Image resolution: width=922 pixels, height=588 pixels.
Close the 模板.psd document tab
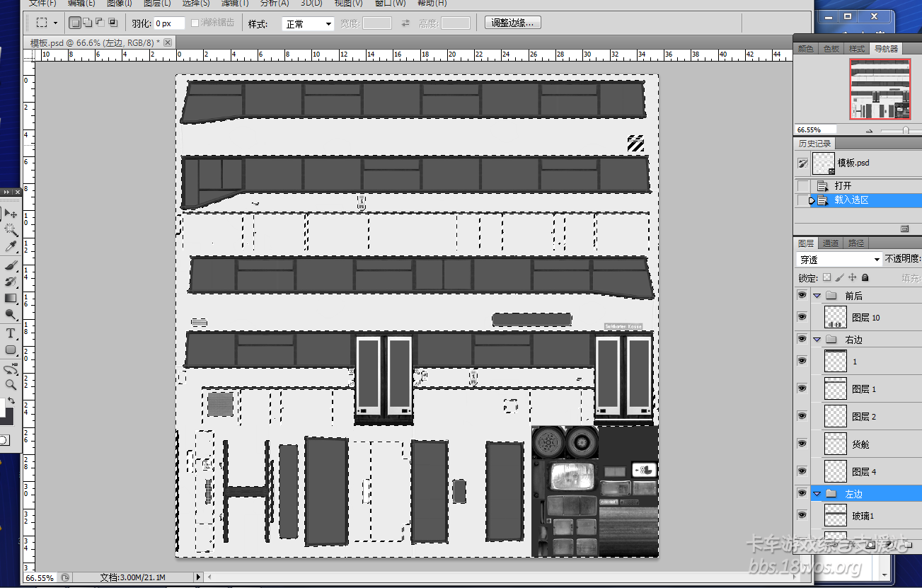coord(168,42)
